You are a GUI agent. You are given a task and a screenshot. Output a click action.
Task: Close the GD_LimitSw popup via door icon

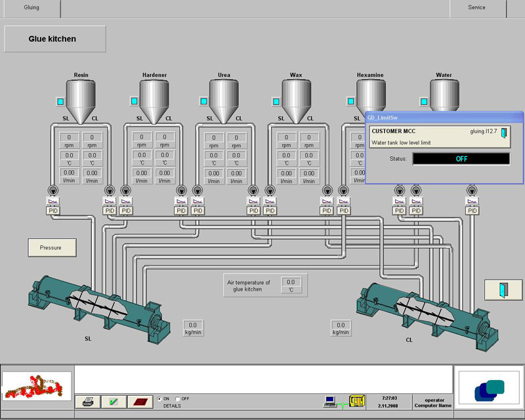pos(504,133)
